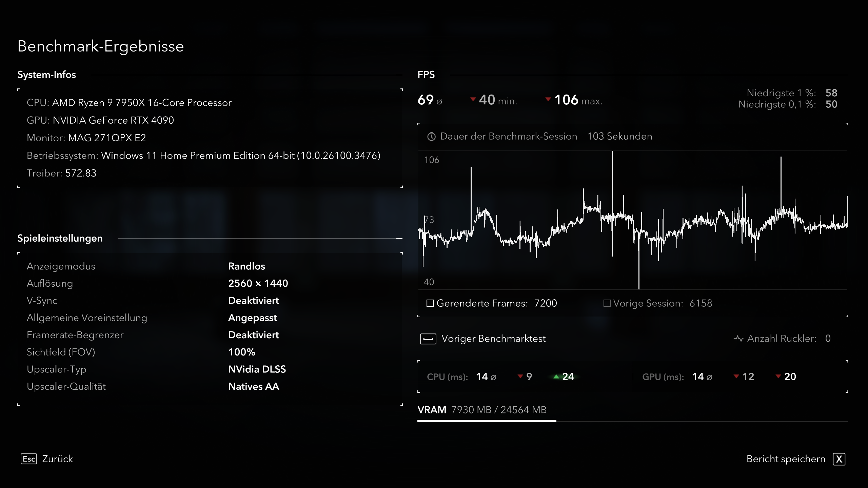Toggle the red marker next to CPU minimum 9

(x=520, y=377)
